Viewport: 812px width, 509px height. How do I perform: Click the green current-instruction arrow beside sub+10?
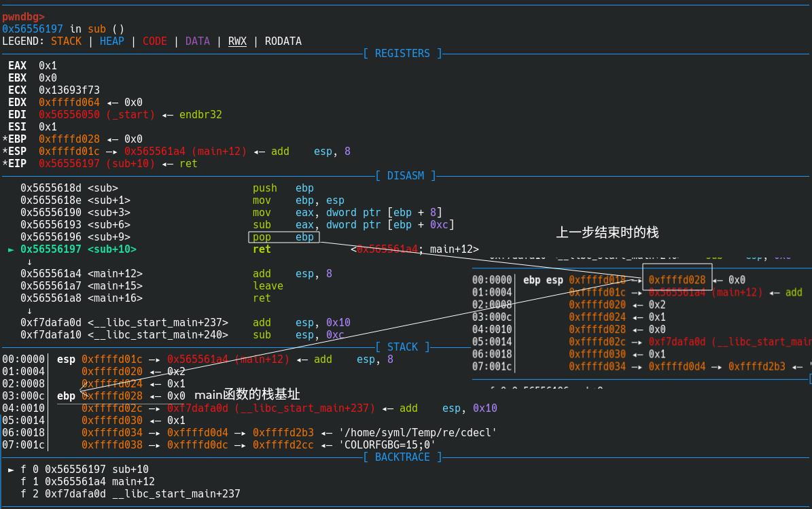click(11, 249)
